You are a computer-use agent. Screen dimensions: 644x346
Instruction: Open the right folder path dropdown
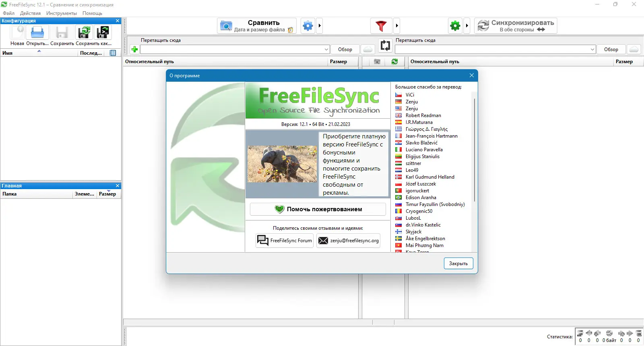(x=592, y=49)
